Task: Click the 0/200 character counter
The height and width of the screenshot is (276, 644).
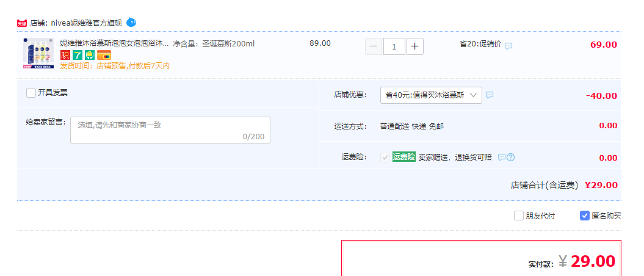Action: coord(254,136)
